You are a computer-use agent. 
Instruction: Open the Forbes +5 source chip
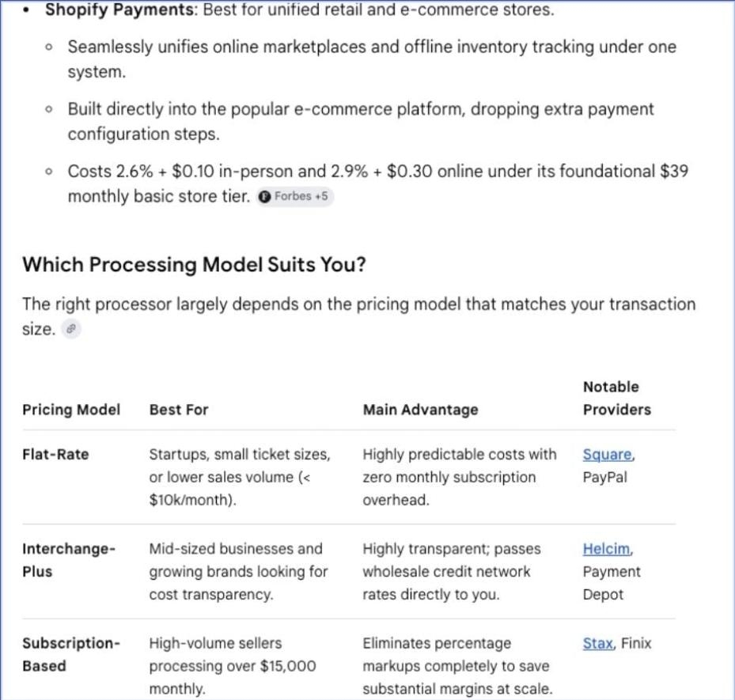pyautogui.click(x=295, y=196)
